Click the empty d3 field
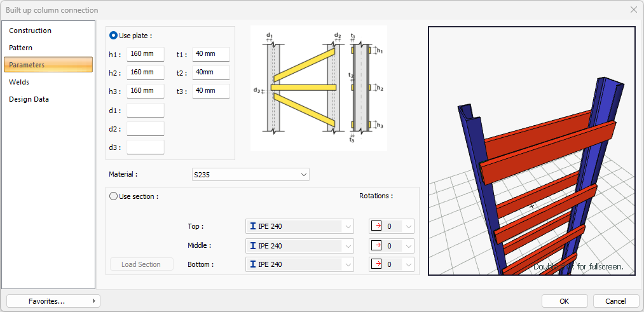The image size is (644, 312). tap(146, 147)
